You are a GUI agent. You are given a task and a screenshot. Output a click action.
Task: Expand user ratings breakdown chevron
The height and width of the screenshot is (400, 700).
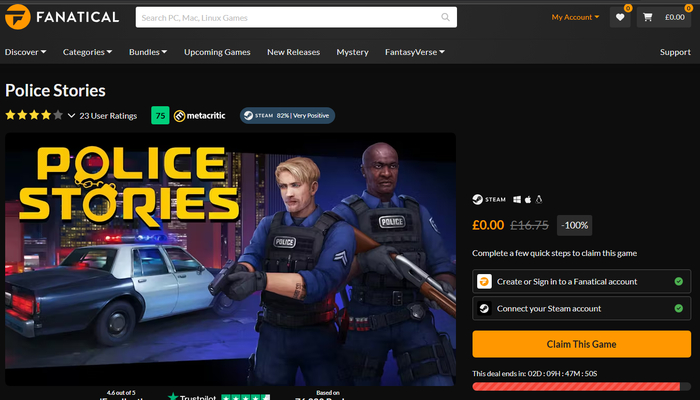(72, 116)
